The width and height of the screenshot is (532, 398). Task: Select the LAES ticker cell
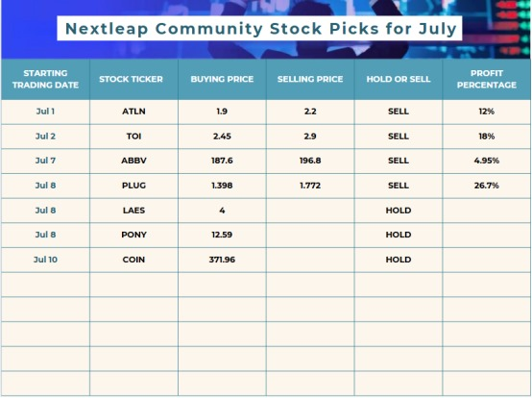point(133,211)
